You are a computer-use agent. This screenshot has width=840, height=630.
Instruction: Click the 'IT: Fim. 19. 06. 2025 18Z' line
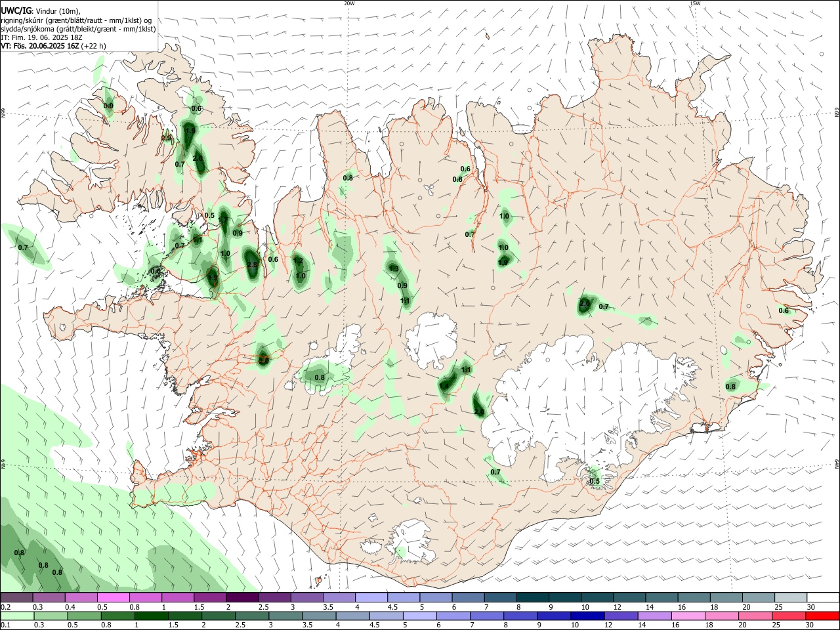pos(41,37)
